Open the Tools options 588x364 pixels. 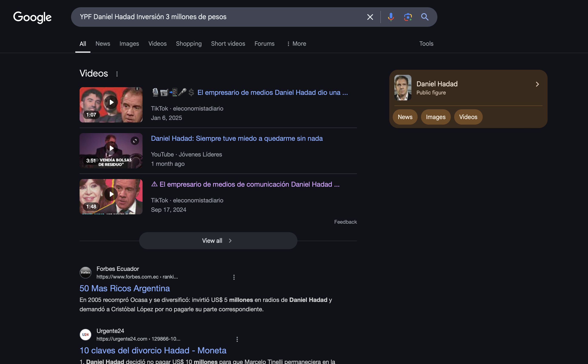click(x=426, y=44)
